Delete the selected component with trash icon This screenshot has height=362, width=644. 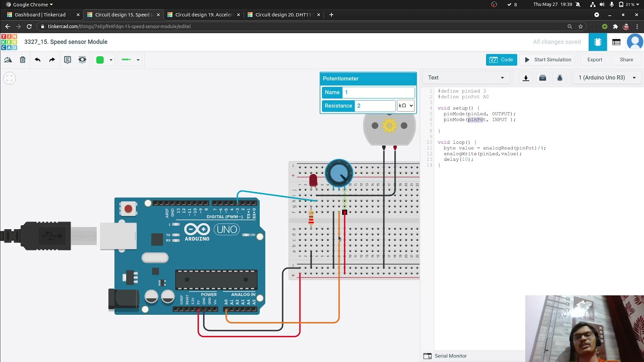click(x=23, y=60)
